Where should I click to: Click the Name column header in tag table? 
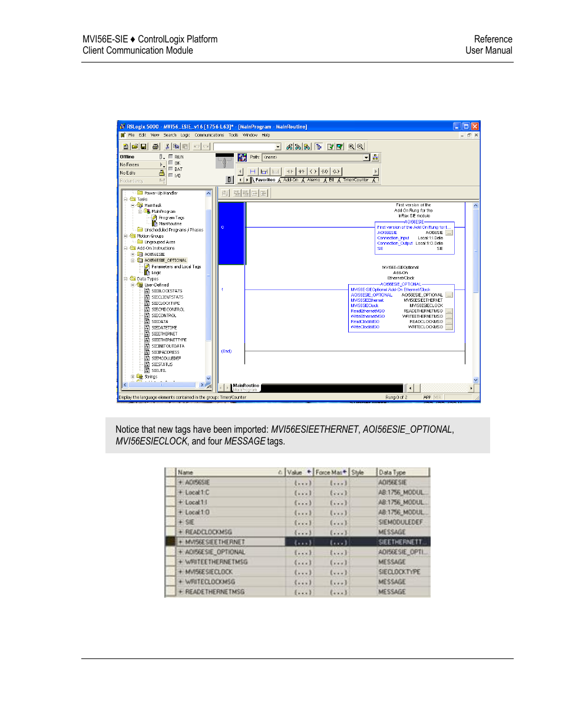(230, 472)
